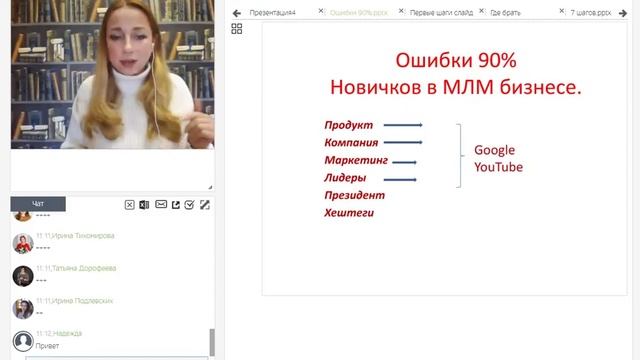Expand chat with the diagonal arrows icon
Image resolution: width=640 pixels, height=360 pixels.
click(x=204, y=204)
